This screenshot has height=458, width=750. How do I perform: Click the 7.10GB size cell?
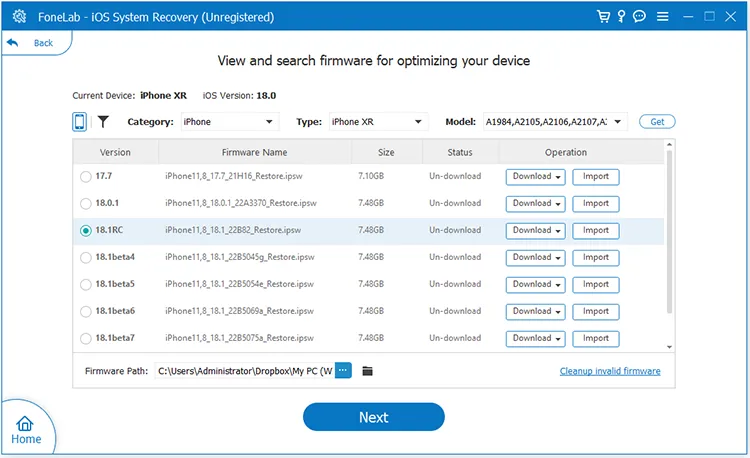click(371, 176)
